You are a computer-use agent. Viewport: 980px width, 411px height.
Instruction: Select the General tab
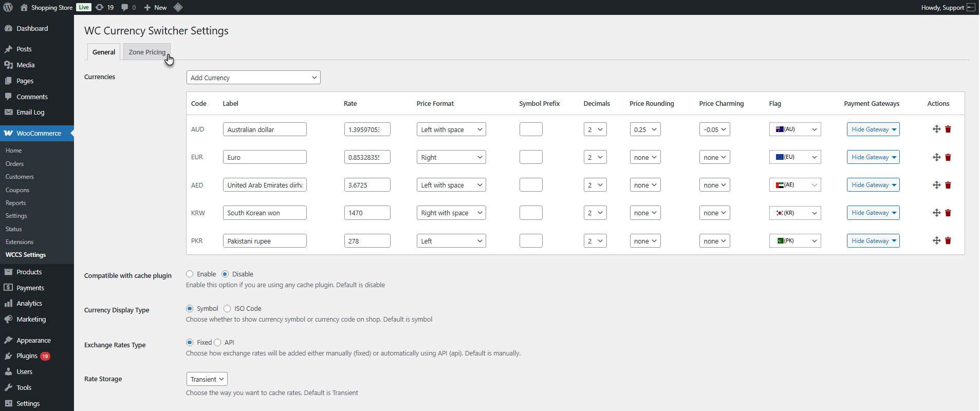(x=104, y=52)
